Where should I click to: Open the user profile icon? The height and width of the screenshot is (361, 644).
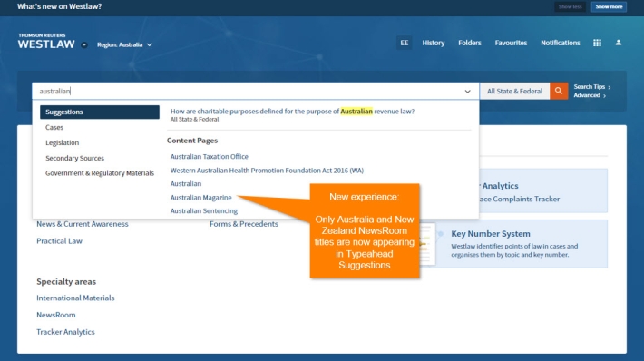[x=618, y=43]
